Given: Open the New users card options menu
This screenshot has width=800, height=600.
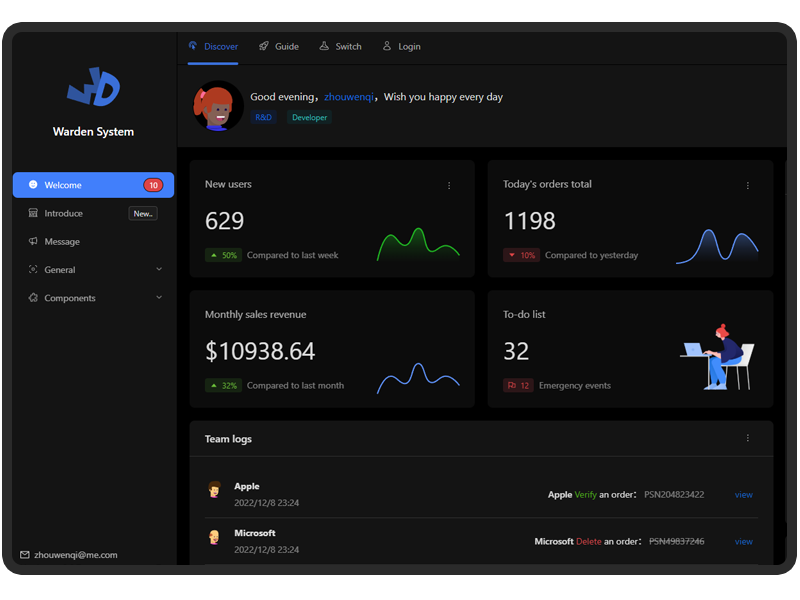Looking at the screenshot, I should tap(449, 185).
